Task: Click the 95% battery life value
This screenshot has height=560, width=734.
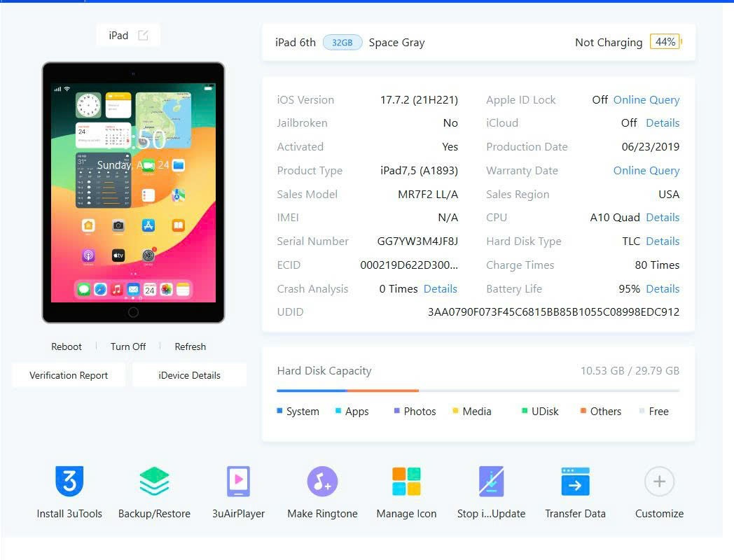Action: click(x=629, y=288)
